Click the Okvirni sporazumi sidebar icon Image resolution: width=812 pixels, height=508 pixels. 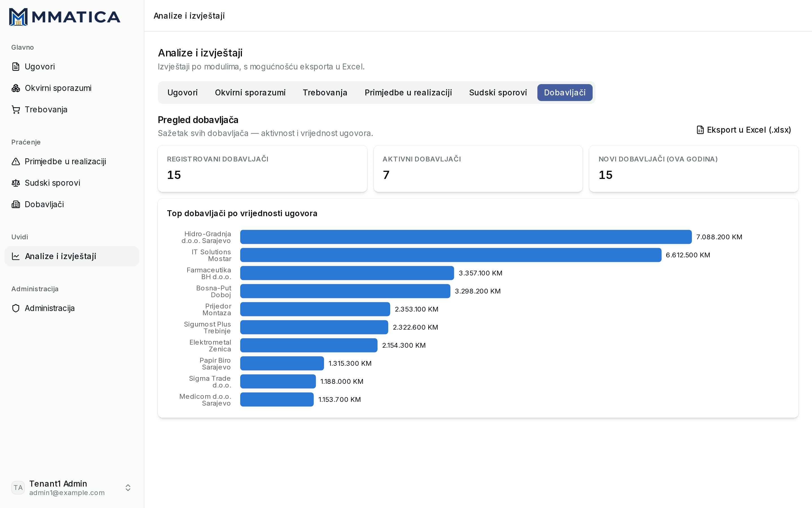tap(16, 88)
